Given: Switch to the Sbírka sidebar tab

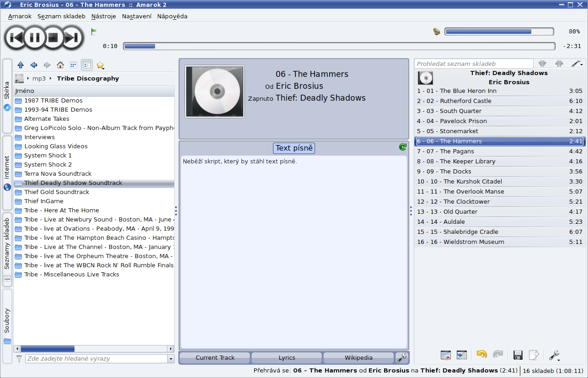Looking at the screenshot, I should [7, 96].
